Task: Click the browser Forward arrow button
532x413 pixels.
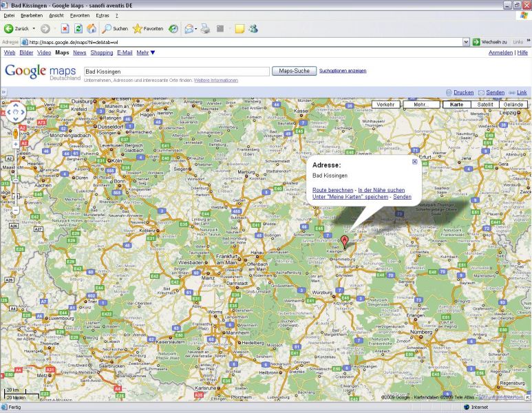Action: [45, 29]
